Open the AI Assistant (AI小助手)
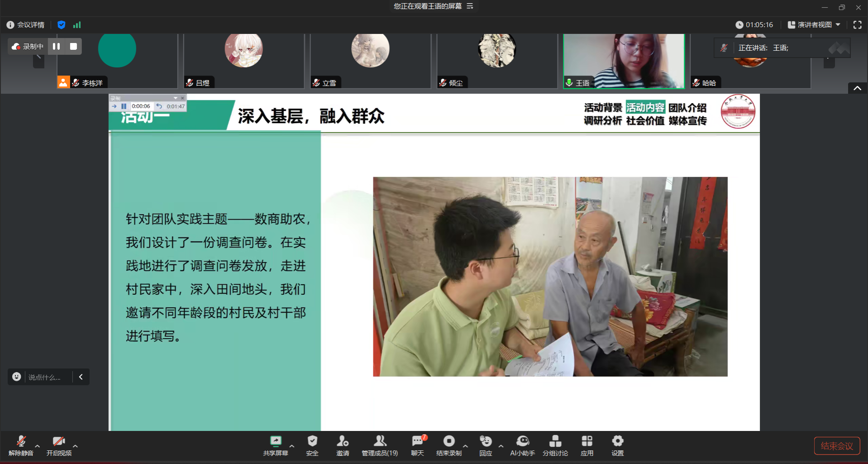Screen dimensions: 868x464 522,445
